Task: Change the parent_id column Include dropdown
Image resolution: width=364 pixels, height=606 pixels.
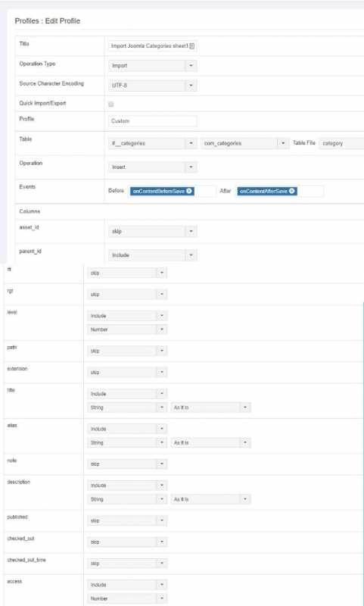Action: click(x=152, y=255)
